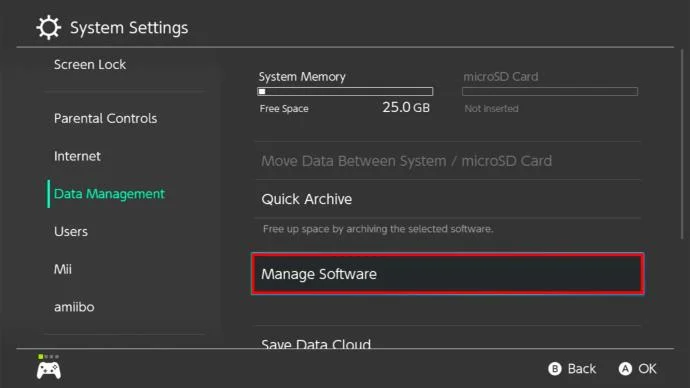This screenshot has height=388, width=690.
Task: Select Move Data Between System / microSD Card
Action: pyautogui.click(x=448, y=161)
